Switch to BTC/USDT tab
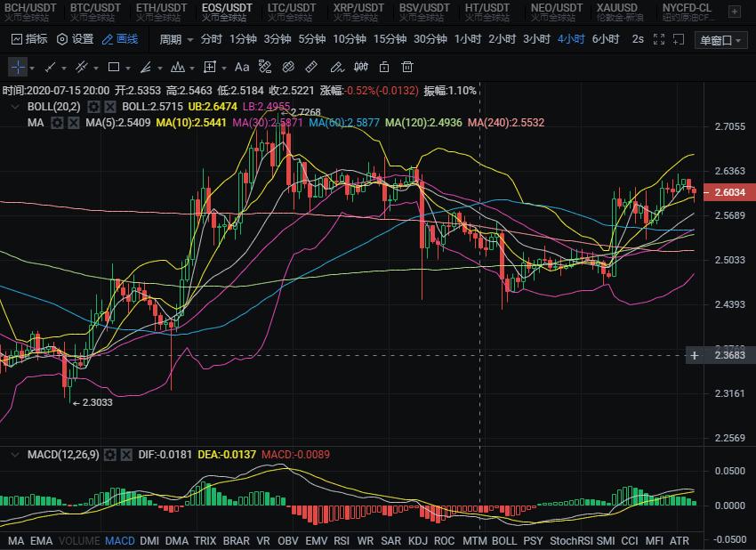The width and height of the screenshot is (756, 550). click(95, 12)
